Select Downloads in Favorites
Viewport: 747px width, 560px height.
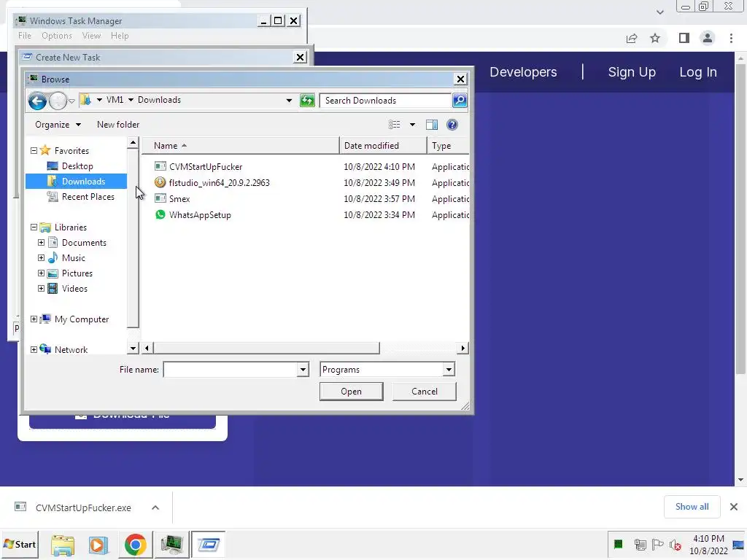click(x=76, y=182)
